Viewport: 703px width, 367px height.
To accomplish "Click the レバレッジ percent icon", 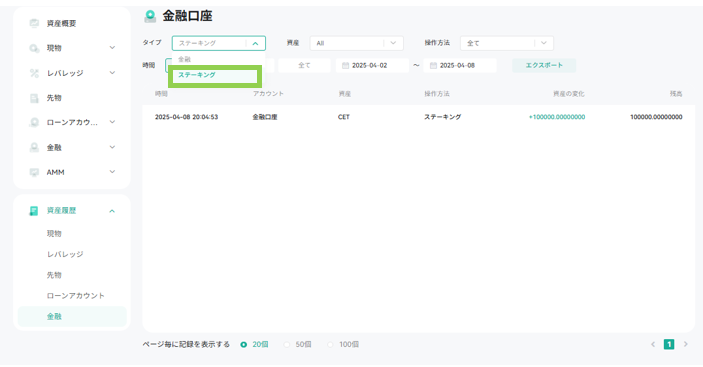I will (x=34, y=73).
